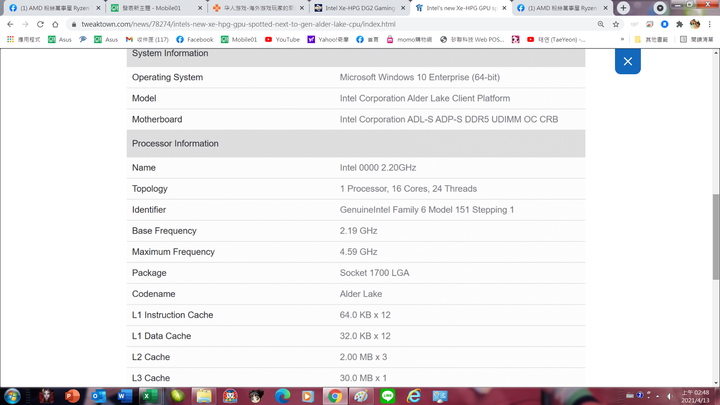Select the '1 Processor, 16 Cores, 24 Threads' text
Image resolution: width=720 pixels, height=405 pixels.
(x=408, y=189)
